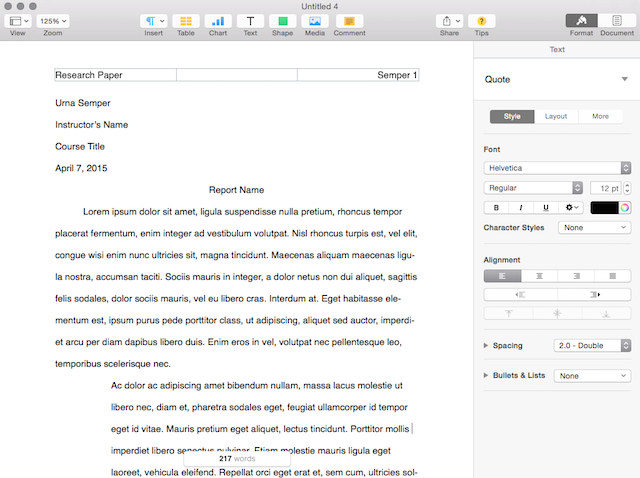Image resolution: width=640 pixels, height=478 pixels.
Task: Open the 125% Zoom dropdown
Action: (x=53, y=21)
